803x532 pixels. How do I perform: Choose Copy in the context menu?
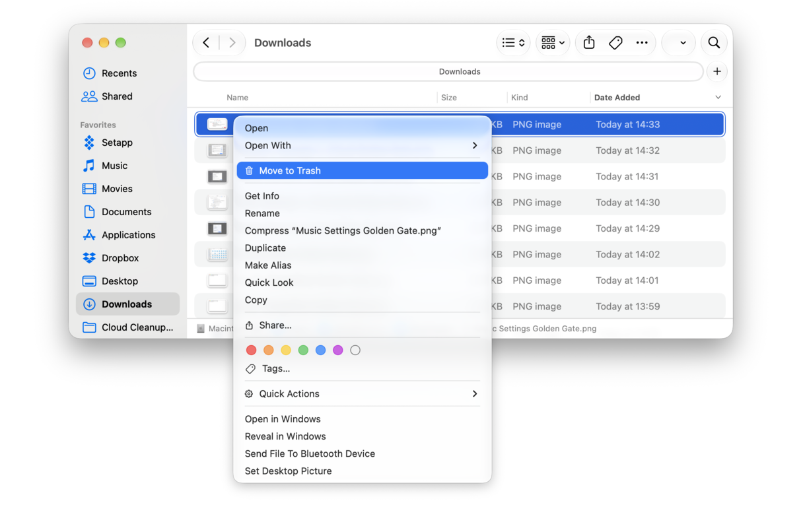(362, 300)
